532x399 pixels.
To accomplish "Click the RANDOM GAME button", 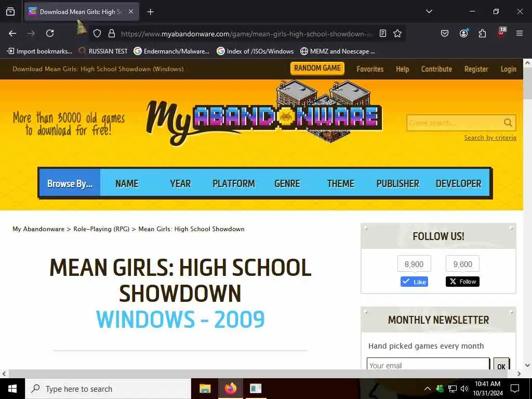I will (317, 68).
